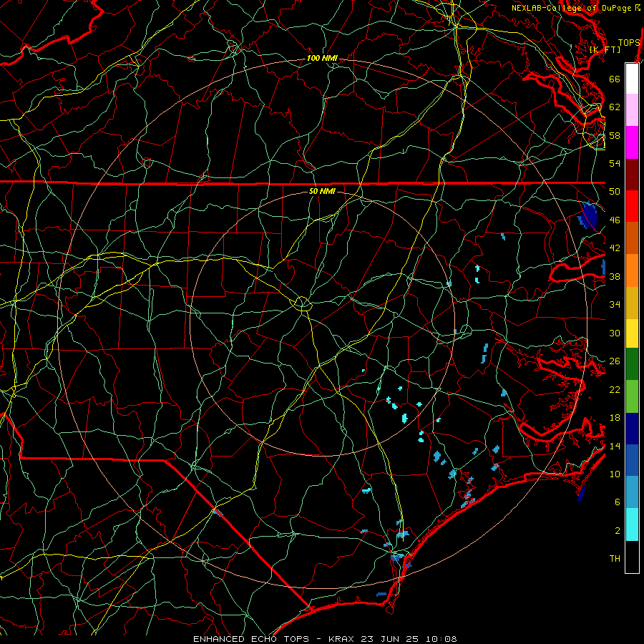Image resolution: width=644 pixels, height=644 pixels.
Task: Select the 10 legend label
Action: (615, 474)
